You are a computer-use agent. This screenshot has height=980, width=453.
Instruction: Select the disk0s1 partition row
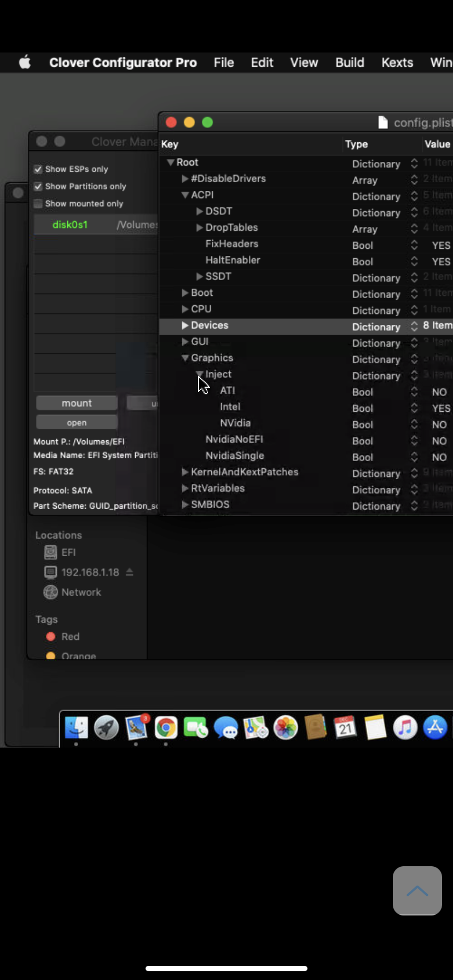96,225
